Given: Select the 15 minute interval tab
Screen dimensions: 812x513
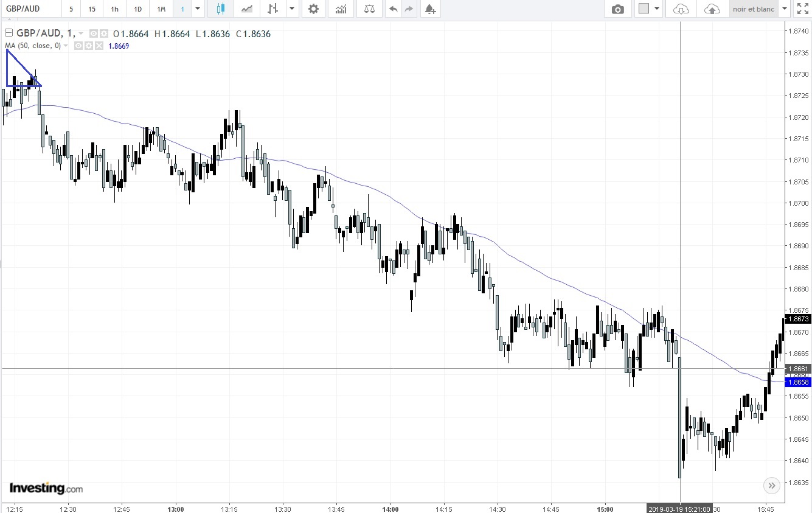Looking at the screenshot, I should (92, 9).
